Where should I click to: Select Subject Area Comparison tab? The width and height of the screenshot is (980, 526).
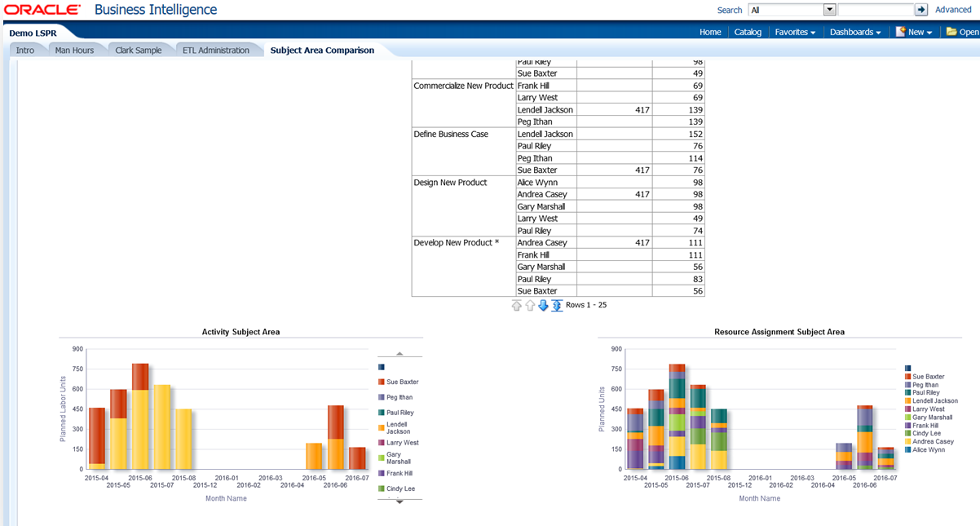322,50
